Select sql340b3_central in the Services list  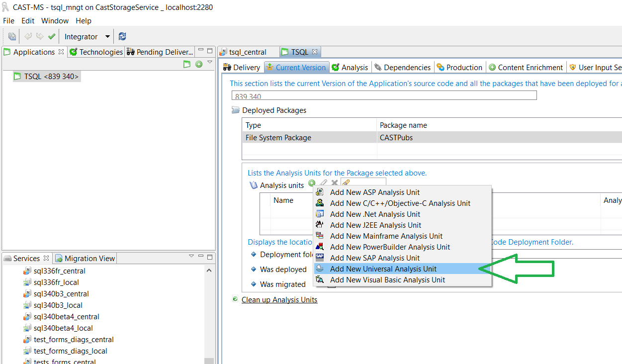(61, 294)
